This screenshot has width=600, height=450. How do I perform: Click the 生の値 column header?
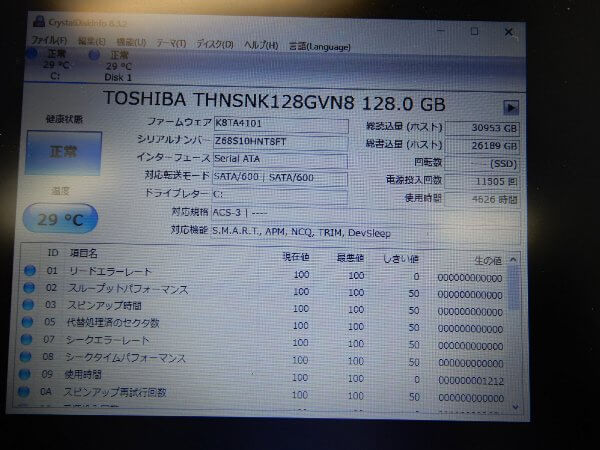pos(488,261)
